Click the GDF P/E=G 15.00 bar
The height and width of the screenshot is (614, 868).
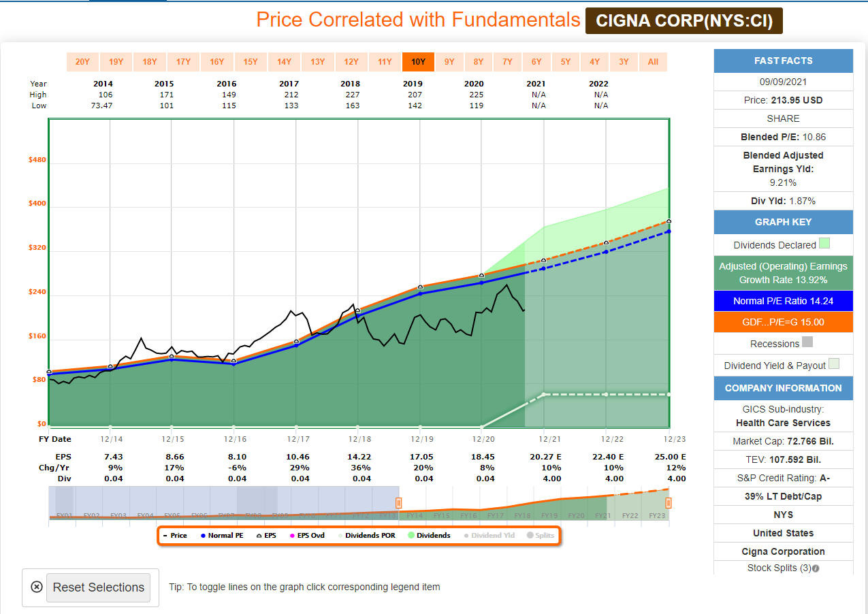(x=783, y=322)
